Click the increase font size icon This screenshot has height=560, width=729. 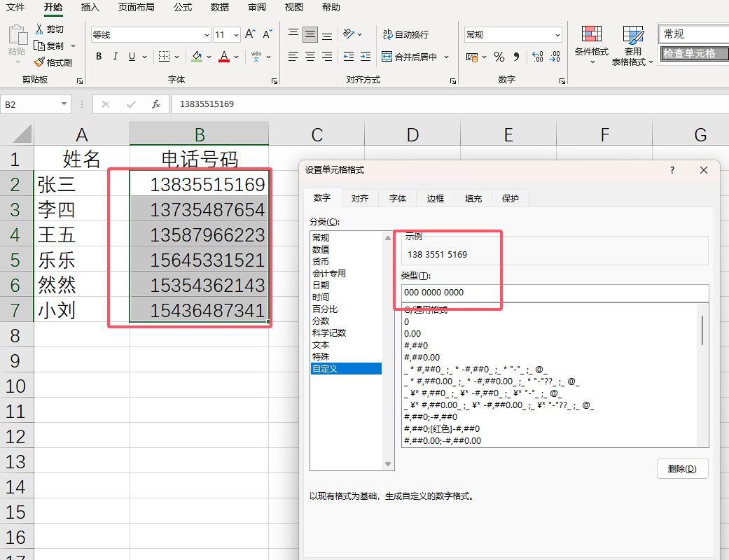(x=250, y=34)
